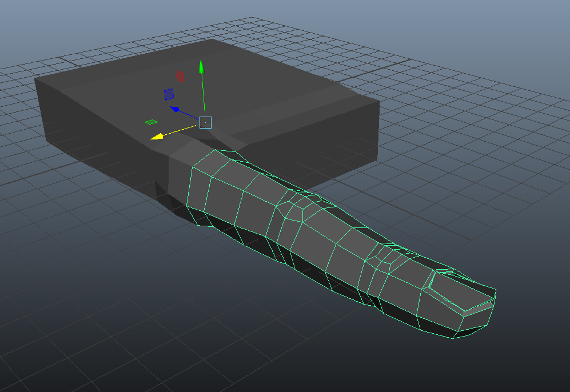The height and width of the screenshot is (392, 570).
Task: Select the green plane handle on manipulator
Action: point(151,121)
